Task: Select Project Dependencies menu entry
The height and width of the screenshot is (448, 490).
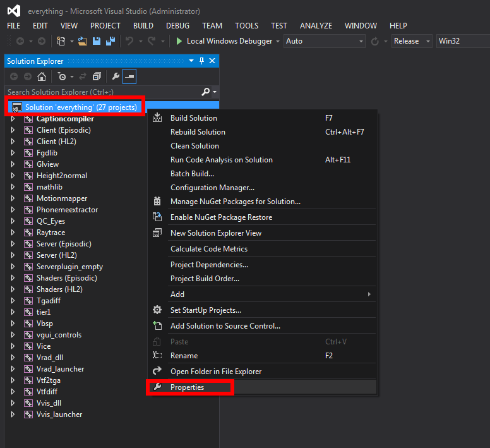Action: (x=263, y=265)
